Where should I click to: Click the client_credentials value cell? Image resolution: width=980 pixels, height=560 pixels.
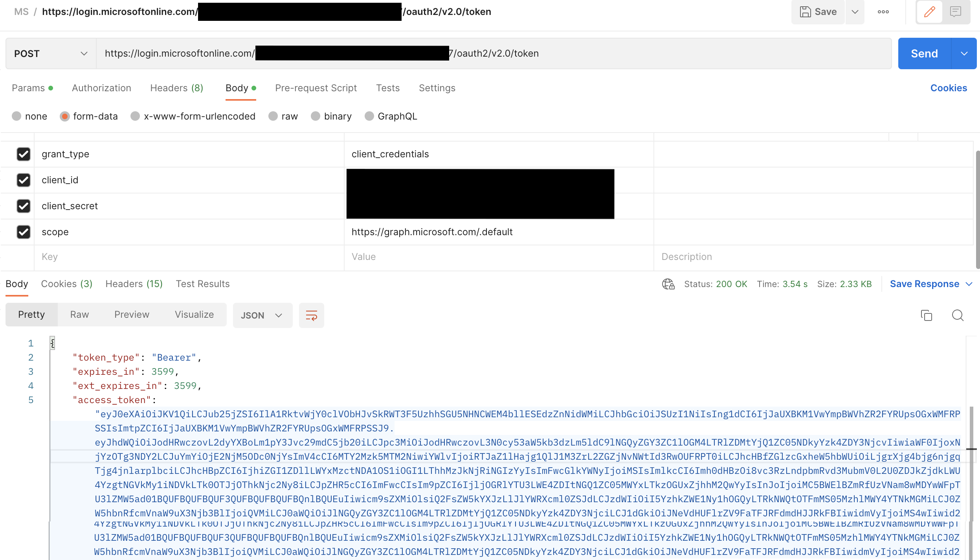coord(499,154)
